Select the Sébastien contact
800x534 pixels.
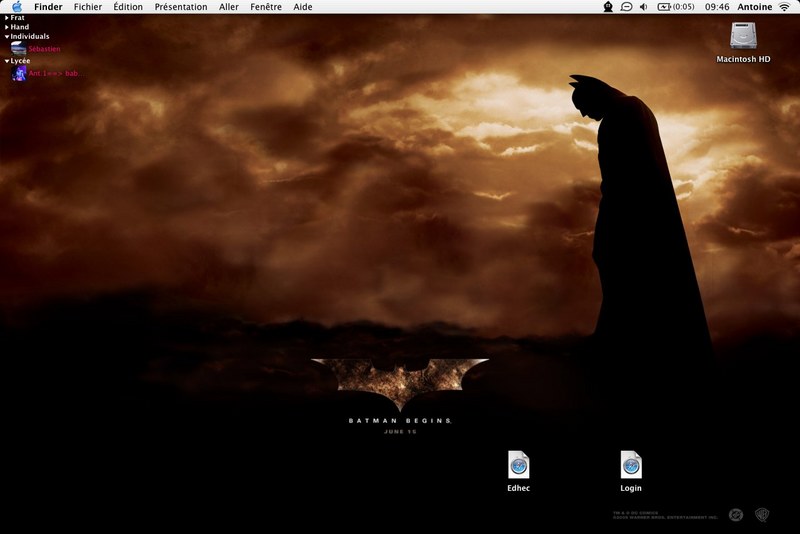point(36,48)
